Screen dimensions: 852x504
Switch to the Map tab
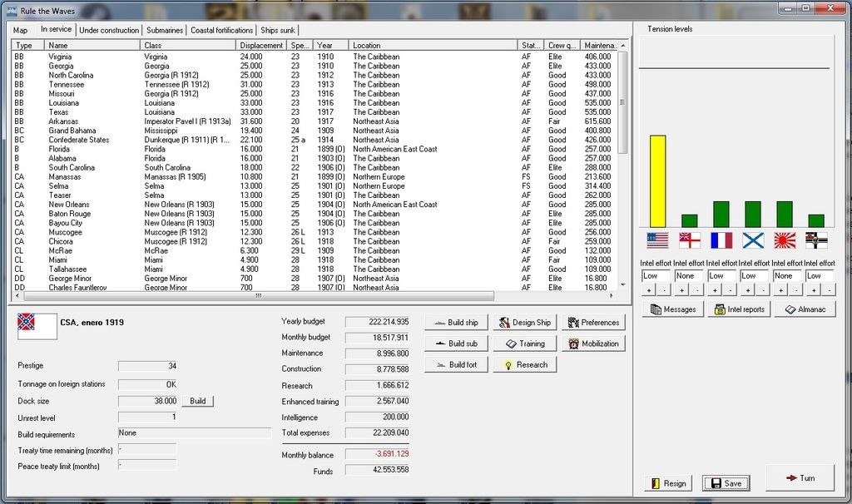pos(20,31)
